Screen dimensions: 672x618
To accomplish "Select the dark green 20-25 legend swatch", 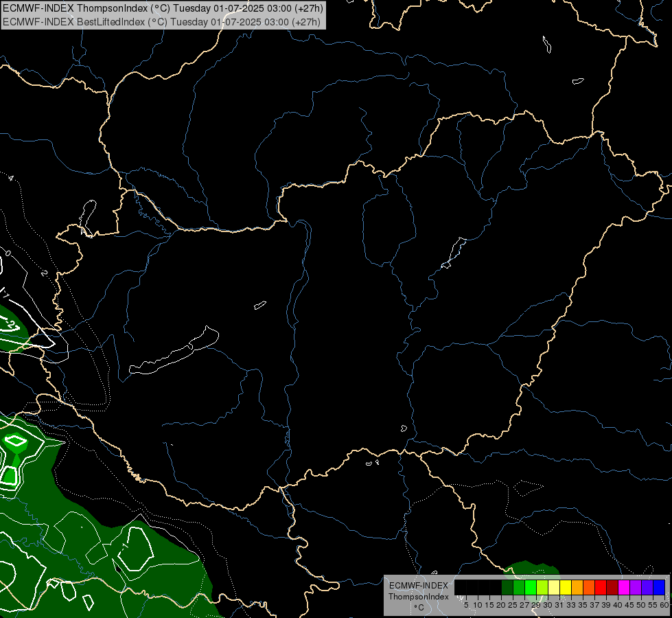I will pos(507,587).
